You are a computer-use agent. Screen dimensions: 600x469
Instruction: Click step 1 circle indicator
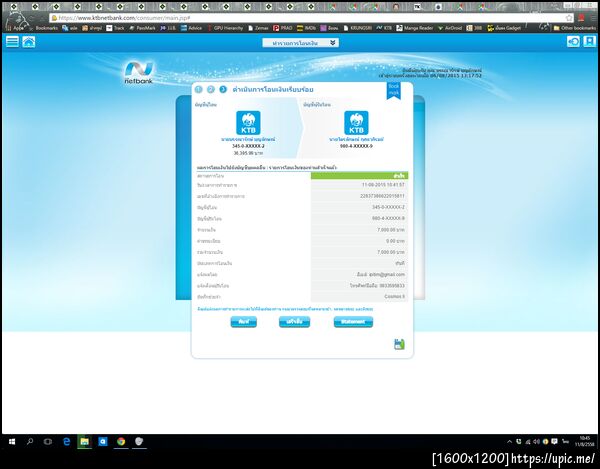click(x=198, y=89)
